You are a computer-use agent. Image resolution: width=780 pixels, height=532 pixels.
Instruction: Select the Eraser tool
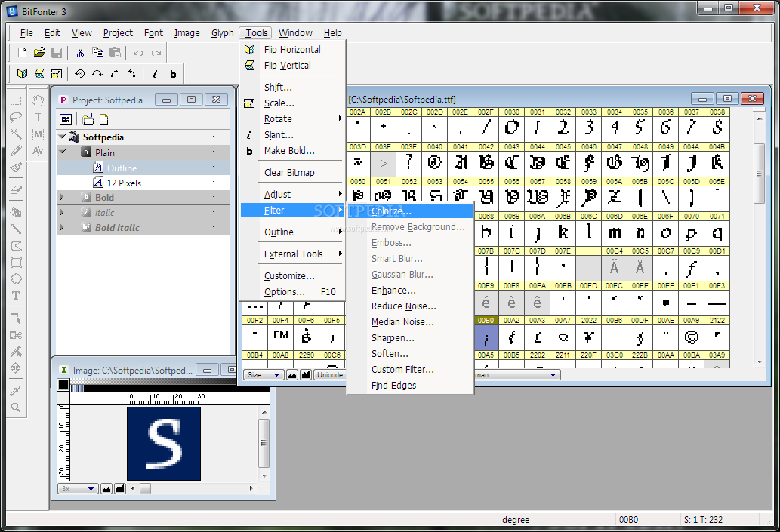[x=16, y=190]
